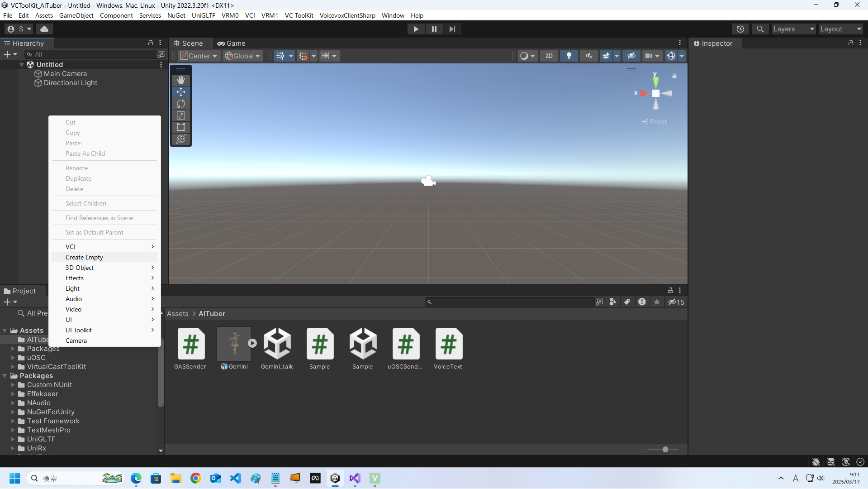868x489 pixels.
Task: Expand the uOSC folder
Action: click(13, 358)
